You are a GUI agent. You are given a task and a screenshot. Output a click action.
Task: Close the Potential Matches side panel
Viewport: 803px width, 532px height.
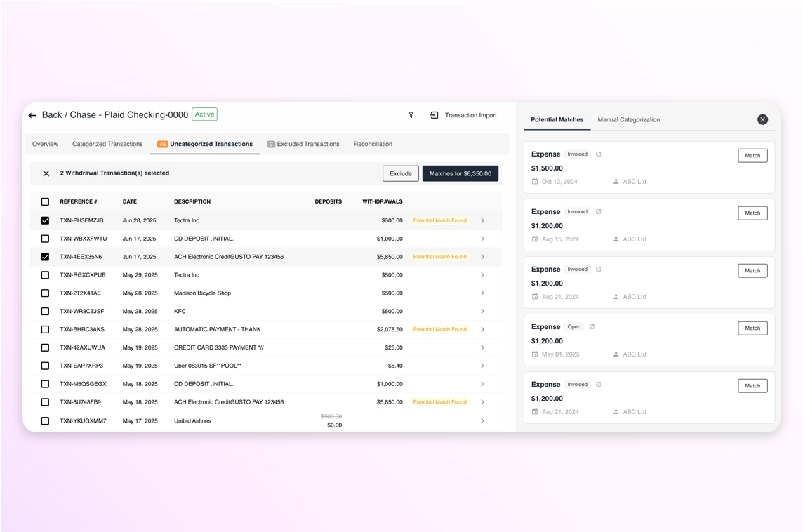tap(762, 120)
